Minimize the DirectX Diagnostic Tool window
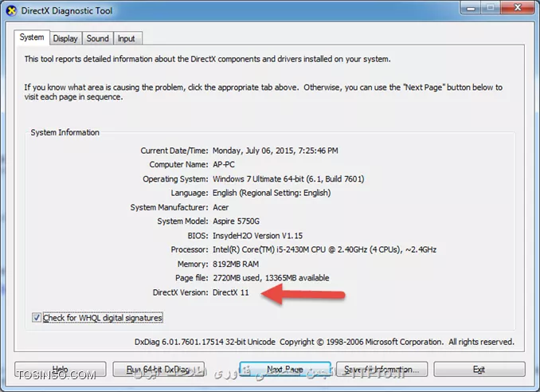The height and width of the screenshot is (392, 540). click(471, 7)
